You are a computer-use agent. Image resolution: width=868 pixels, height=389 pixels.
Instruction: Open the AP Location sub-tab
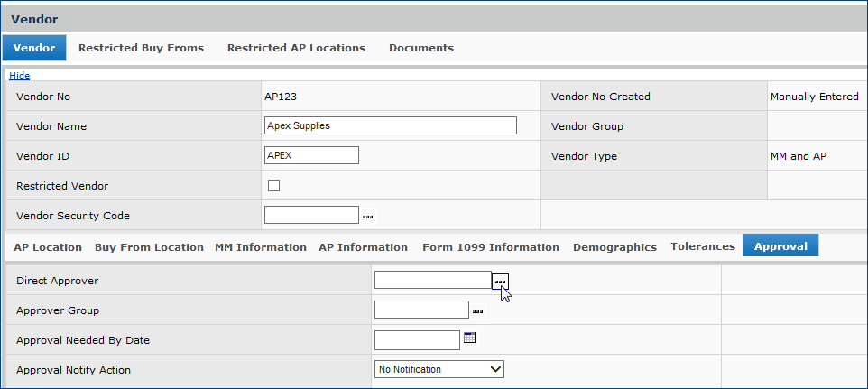click(x=48, y=246)
